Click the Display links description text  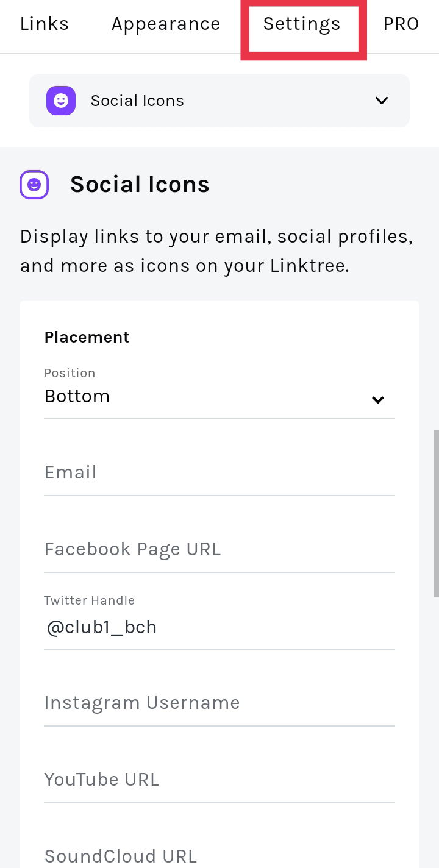(x=216, y=251)
